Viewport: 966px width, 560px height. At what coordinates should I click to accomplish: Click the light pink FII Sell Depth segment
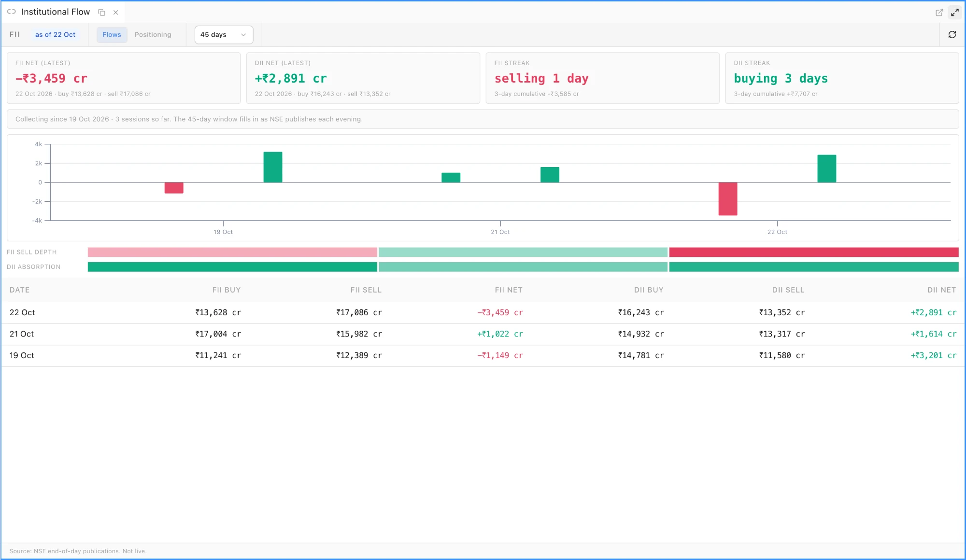(x=232, y=252)
